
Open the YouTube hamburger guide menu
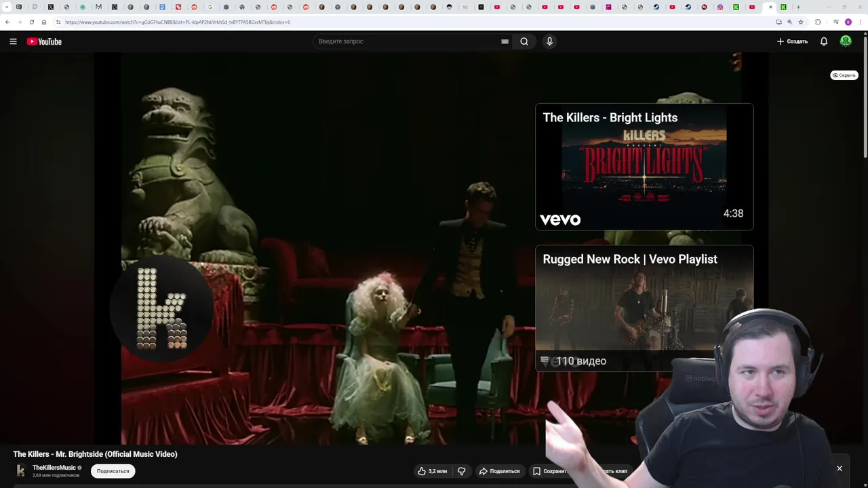coord(13,41)
